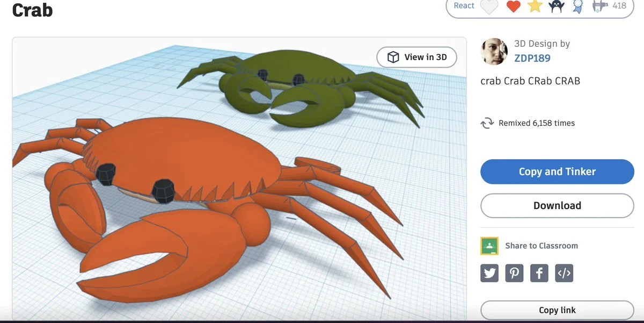React with the caliper icon
The width and height of the screenshot is (644, 323).
click(599, 6)
